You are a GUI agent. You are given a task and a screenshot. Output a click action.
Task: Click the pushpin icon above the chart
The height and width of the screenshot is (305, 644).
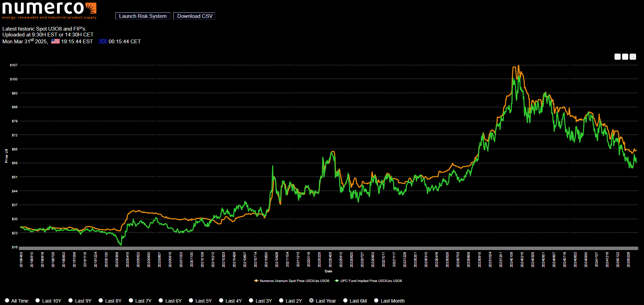click(x=633, y=57)
